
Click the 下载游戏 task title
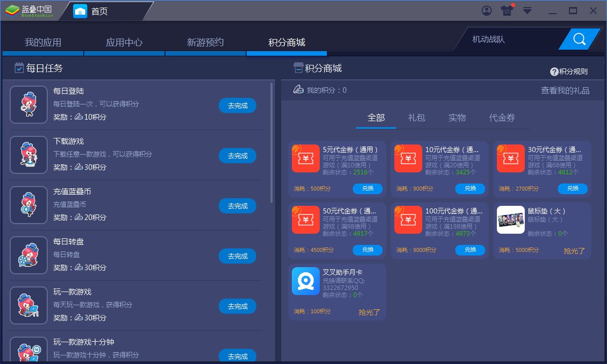tap(69, 141)
